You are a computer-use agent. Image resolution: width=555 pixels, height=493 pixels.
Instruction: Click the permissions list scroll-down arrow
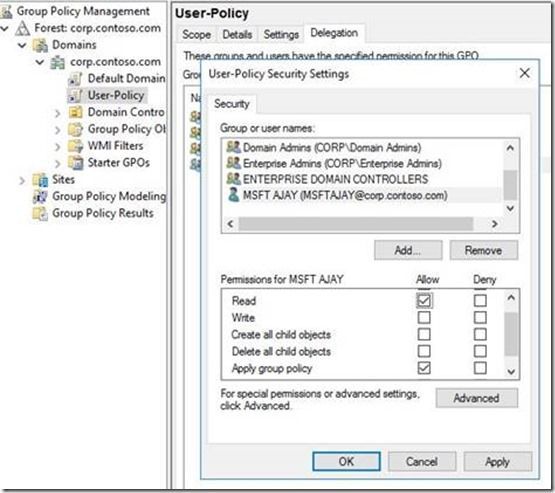[x=511, y=372]
